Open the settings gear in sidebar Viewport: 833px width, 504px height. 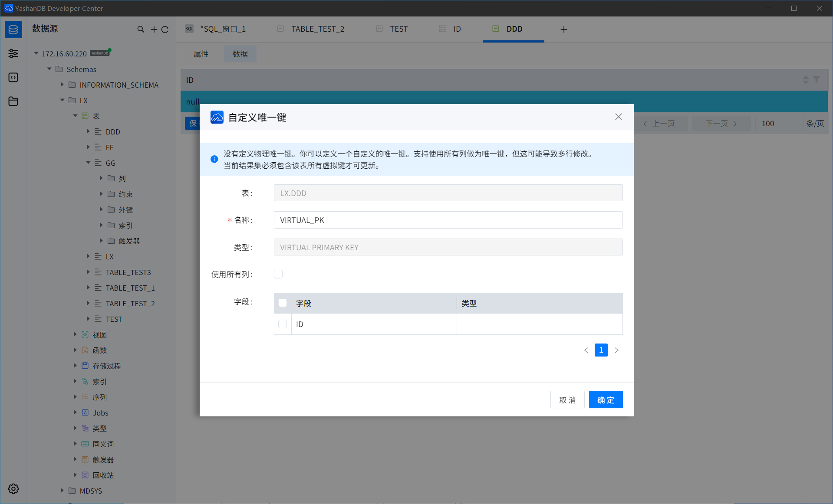coord(13,489)
